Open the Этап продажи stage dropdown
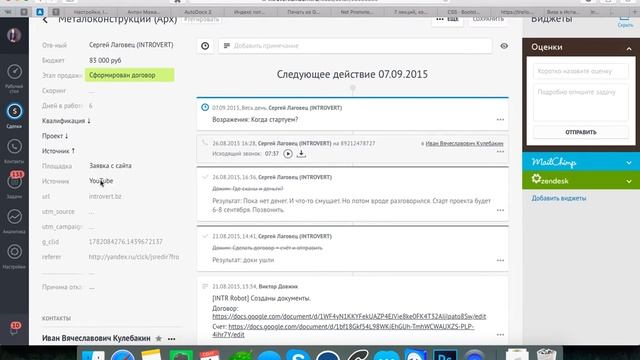Viewport: 640px width, 360px height. (x=130, y=75)
